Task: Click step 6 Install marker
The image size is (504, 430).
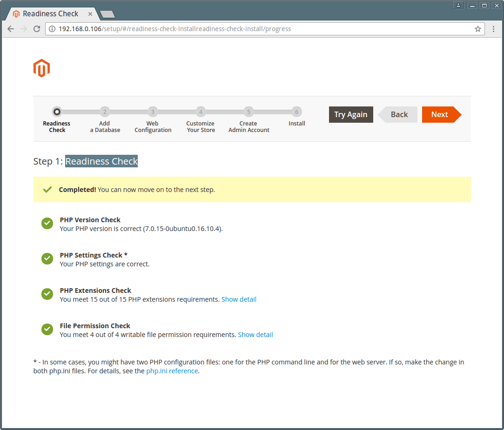Action: click(x=297, y=112)
